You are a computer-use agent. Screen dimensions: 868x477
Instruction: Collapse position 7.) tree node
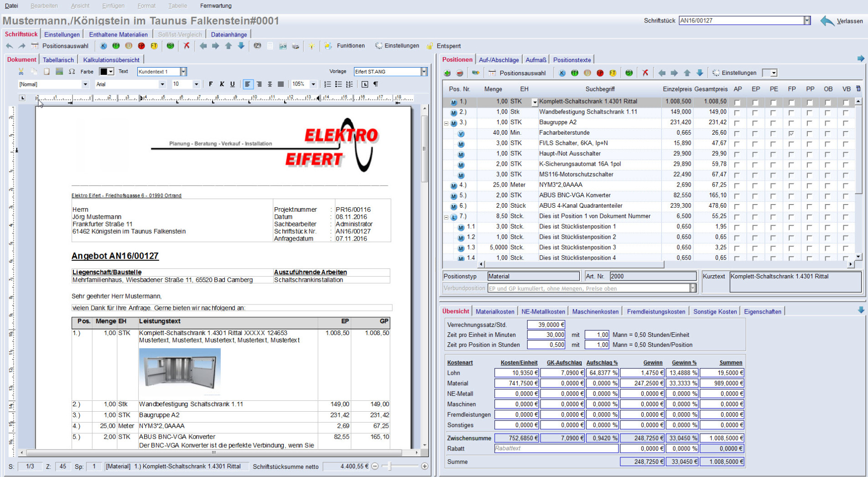447,217
